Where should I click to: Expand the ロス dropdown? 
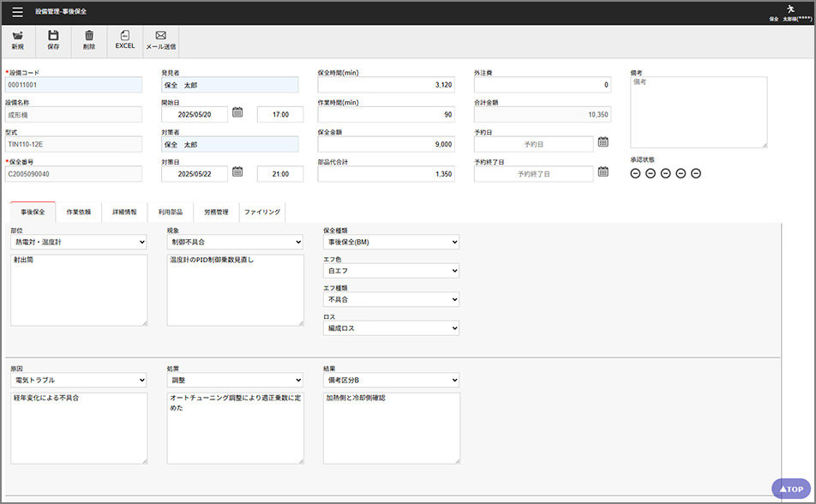[x=392, y=328]
